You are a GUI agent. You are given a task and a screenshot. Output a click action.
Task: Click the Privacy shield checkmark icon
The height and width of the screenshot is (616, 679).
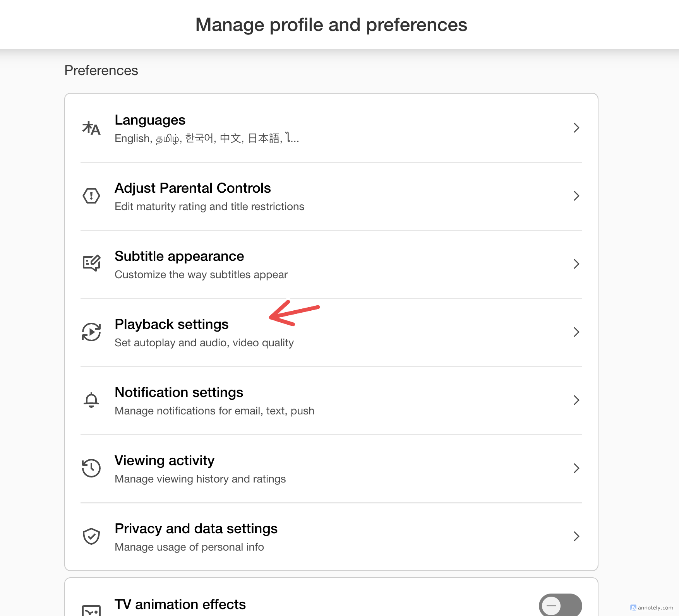91,536
